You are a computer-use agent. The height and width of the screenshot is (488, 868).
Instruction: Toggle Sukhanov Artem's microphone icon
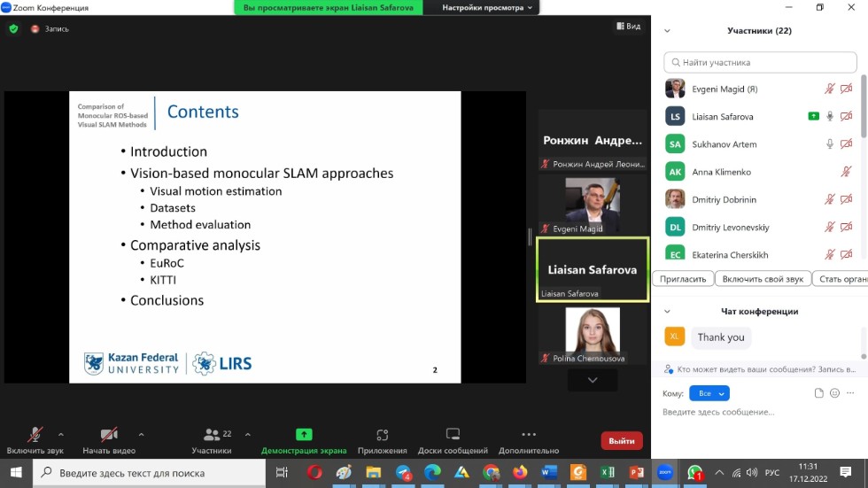click(830, 144)
